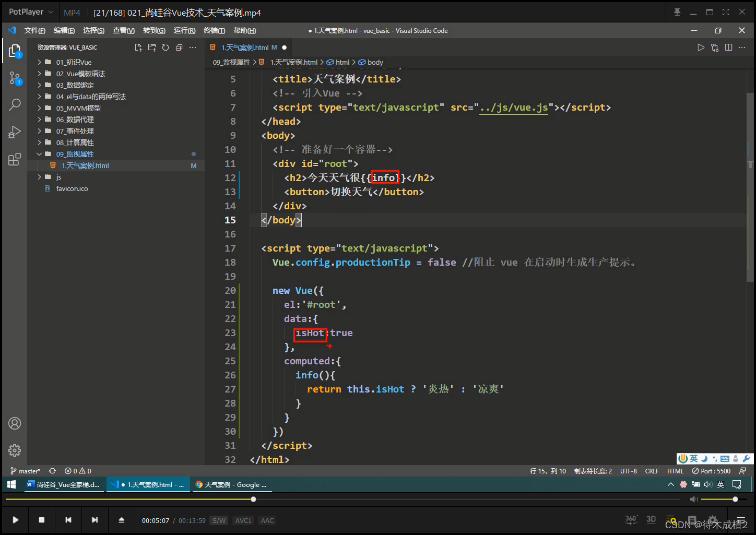756x535 pixels.
Task: Expand the 01_初识Vue folder
Action: point(74,62)
